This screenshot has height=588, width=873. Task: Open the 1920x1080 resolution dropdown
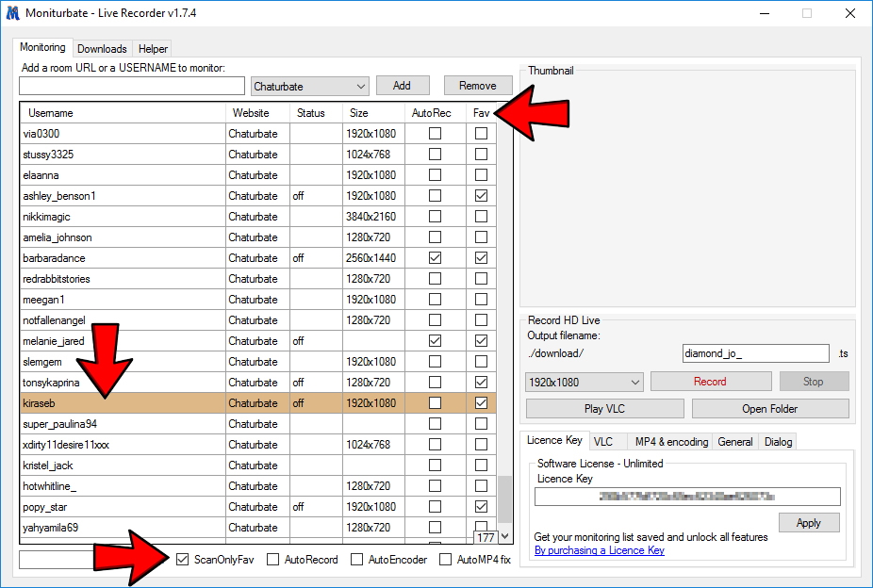(x=584, y=383)
